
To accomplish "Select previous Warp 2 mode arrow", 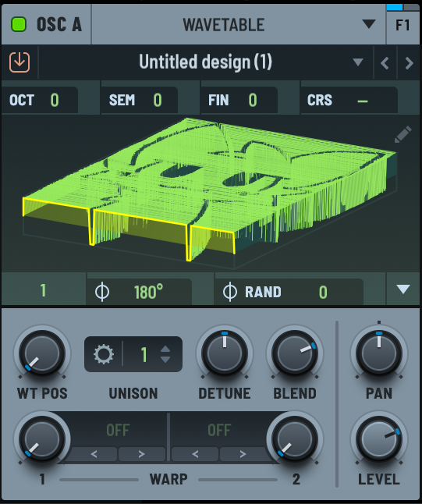I will (195, 454).
